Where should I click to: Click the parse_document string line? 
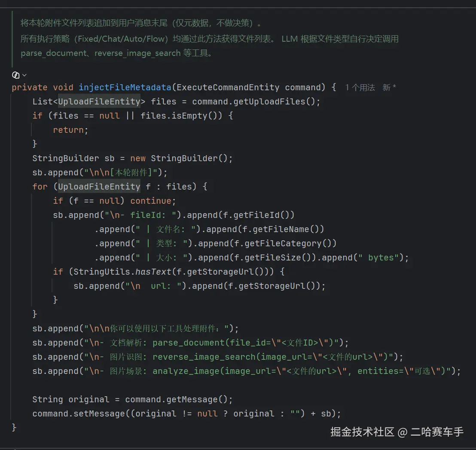click(190, 343)
